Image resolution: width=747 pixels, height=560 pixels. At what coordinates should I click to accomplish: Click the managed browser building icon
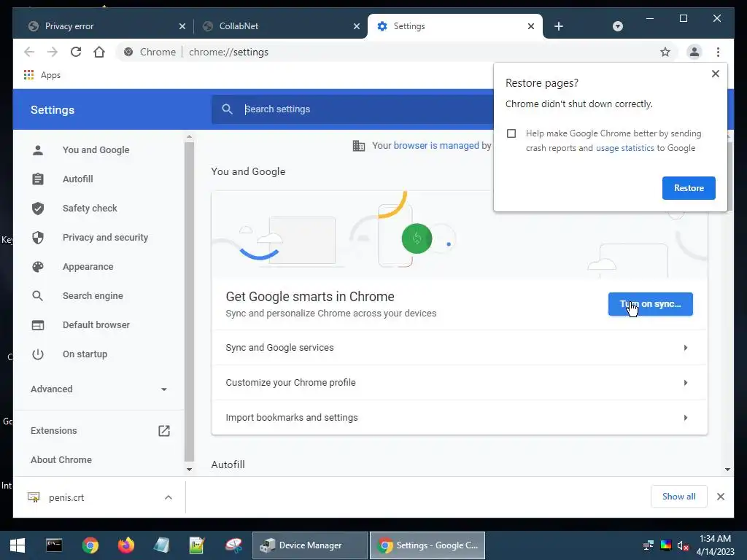click(x=359, y=146)
